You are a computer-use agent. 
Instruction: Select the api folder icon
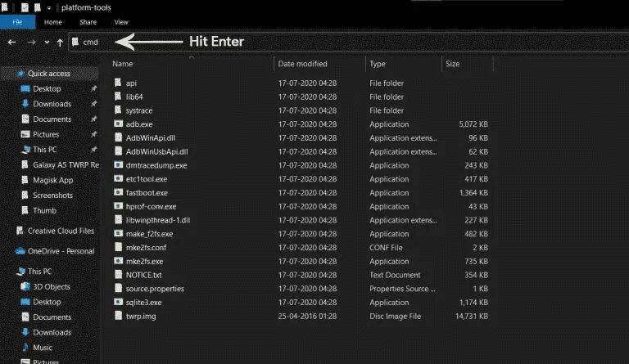tap(118, 83)
